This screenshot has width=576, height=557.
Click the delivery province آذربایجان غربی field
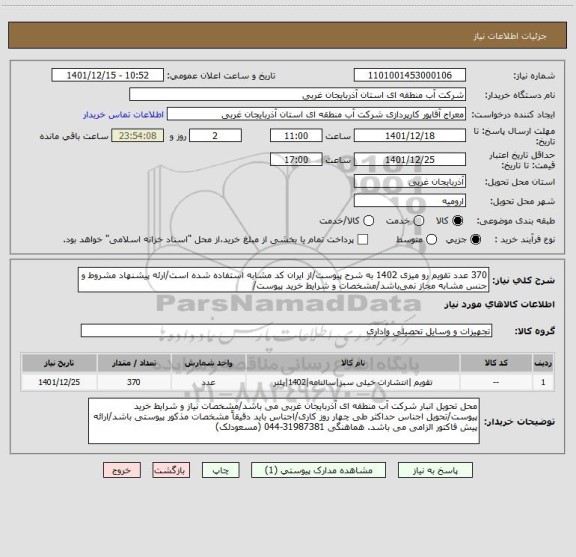tap(410, 182)
